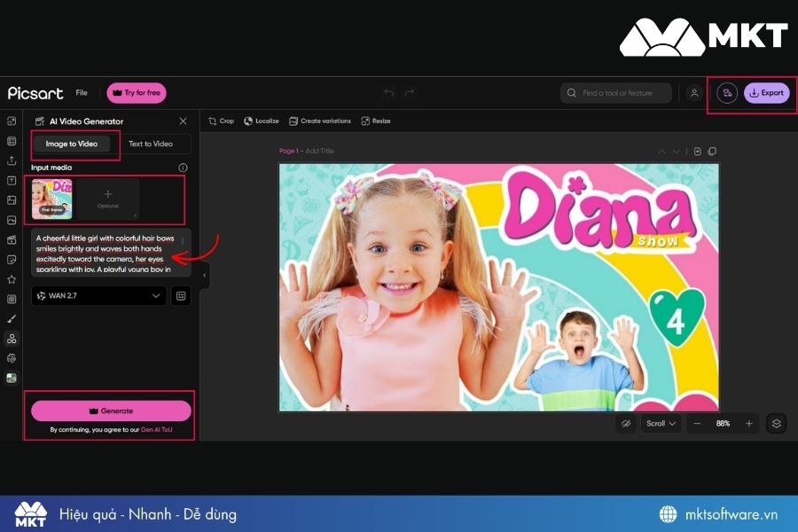Open the Scroll mode dropdown
This screenshot has width=798, height=532.
tap(660, 423)
